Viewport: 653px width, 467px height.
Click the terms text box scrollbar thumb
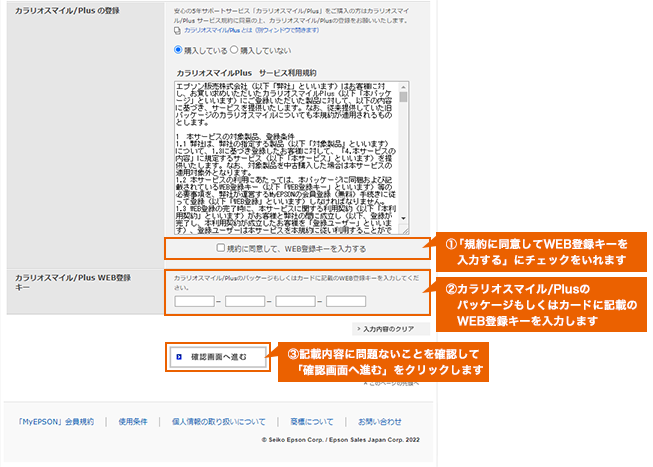pos(403,99)
